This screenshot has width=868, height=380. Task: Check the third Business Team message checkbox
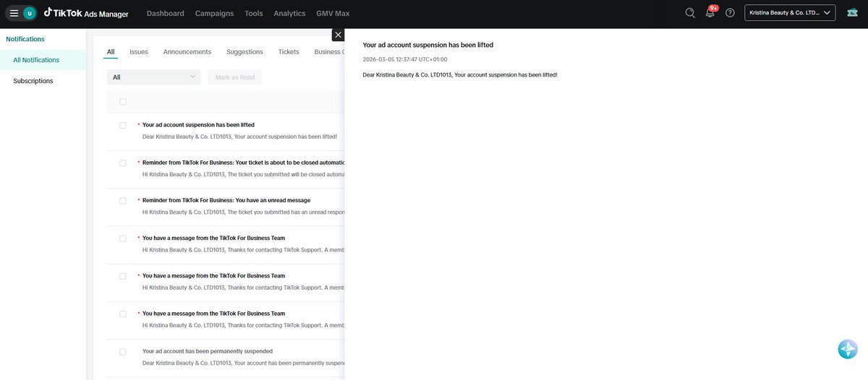123,314
